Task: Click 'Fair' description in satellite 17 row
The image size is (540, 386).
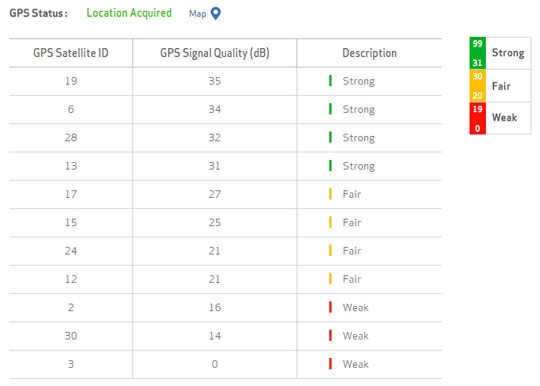Action: [x=352, y=194]
